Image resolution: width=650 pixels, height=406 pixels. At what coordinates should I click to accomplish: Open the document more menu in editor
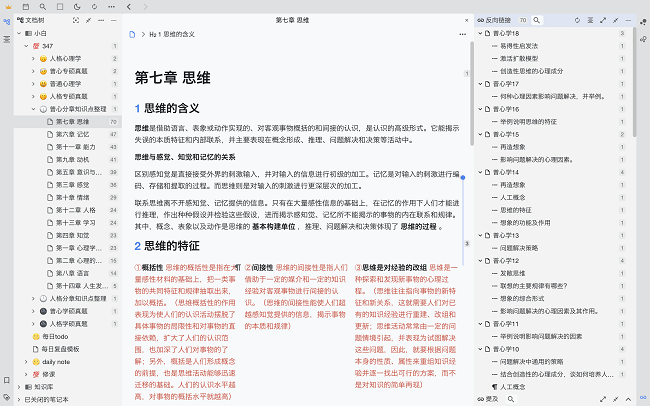[x=463, y=34]
